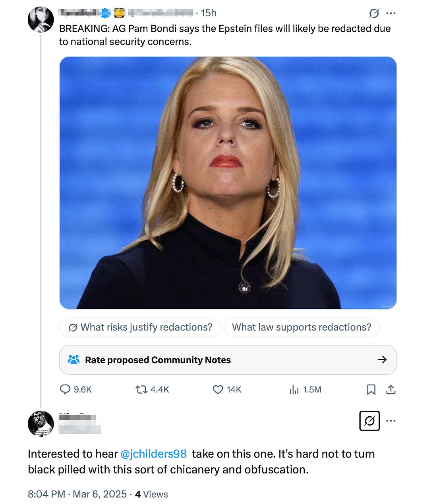Click the boxed Grok icon on the reply
The width and height of the screenshot is (437, 504).
point(369,421)
